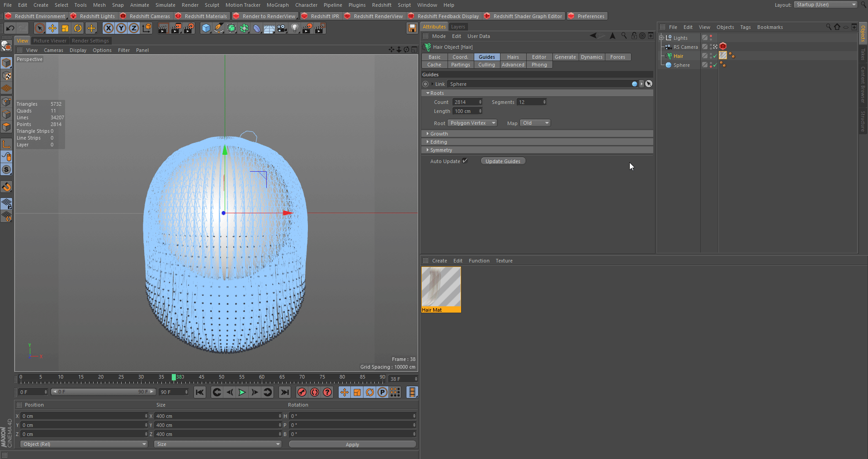Click frame 50 on the timeline ruler
Image resolution: width=868 pixels, height=459 pixels.
(x=222, y=378)
